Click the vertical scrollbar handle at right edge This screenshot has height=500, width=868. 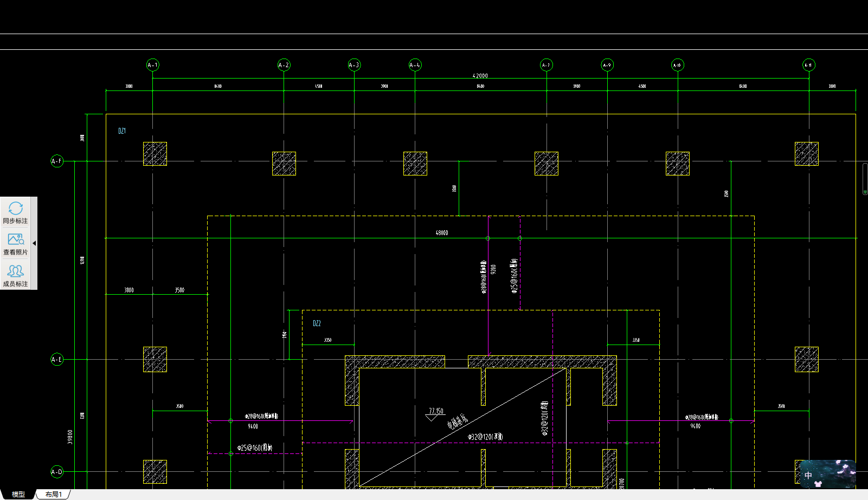(865, 178)
